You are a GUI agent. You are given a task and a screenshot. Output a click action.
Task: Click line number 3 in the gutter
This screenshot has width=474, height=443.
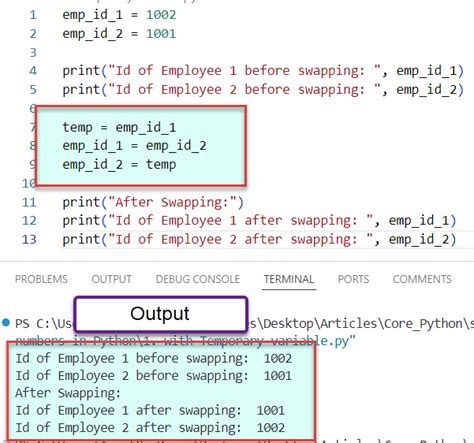pos(33,52)
